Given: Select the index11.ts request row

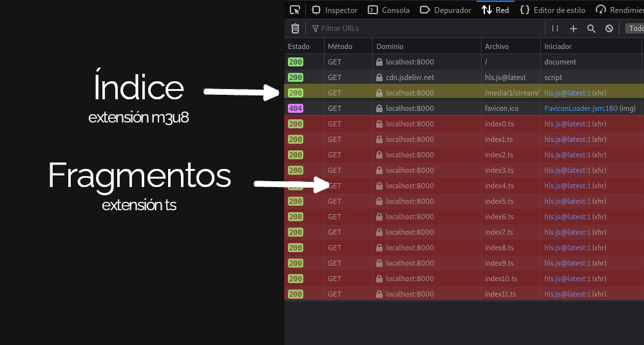Looking at the screenshot, I should point(500,294).
